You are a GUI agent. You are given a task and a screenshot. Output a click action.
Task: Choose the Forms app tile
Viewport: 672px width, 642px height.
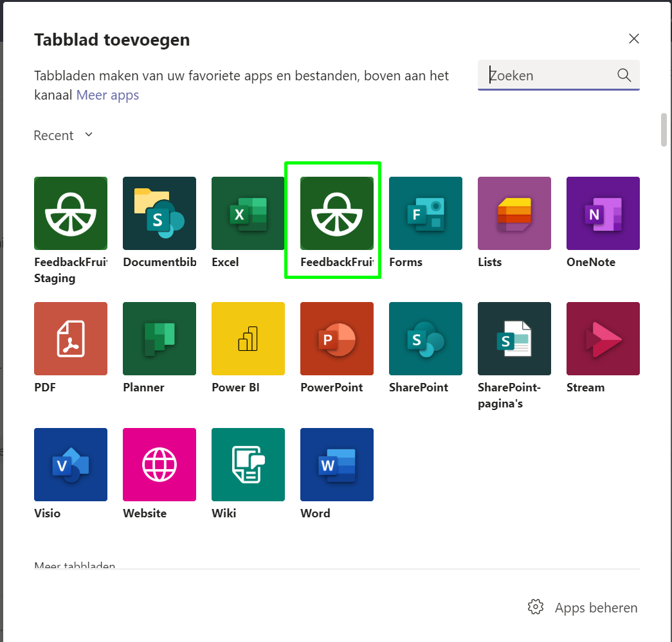click(x=426, y=213)
